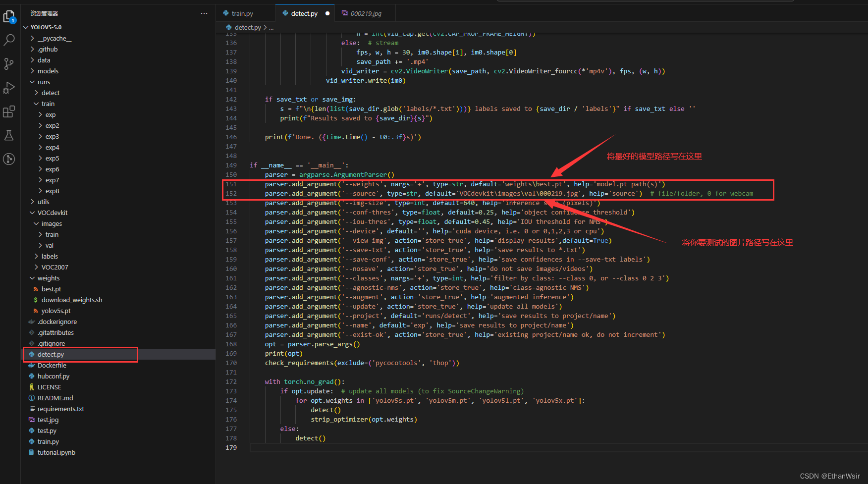
Task: Open exp8 folder under train
Action: [52, 191]
